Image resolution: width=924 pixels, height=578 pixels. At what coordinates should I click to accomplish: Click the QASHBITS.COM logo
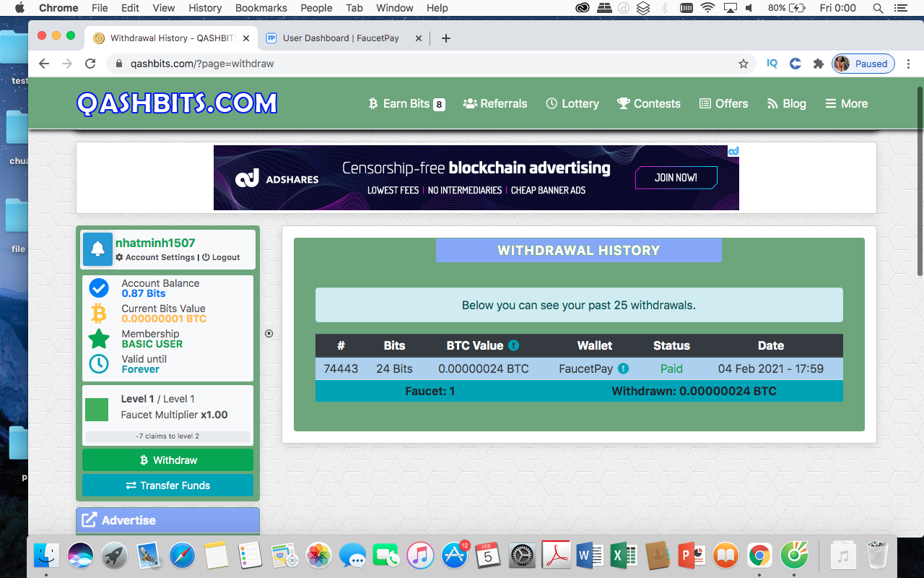tap(177, 103)
